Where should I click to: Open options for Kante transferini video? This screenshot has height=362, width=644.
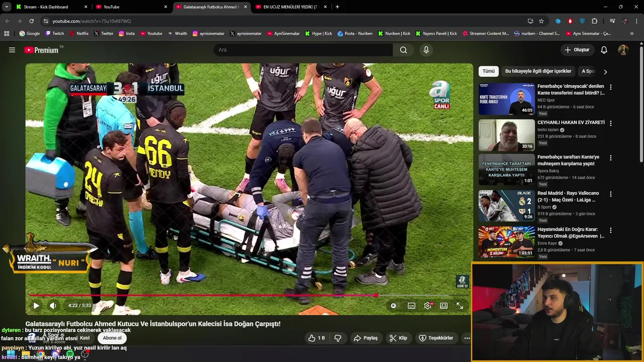pos(610,87)
